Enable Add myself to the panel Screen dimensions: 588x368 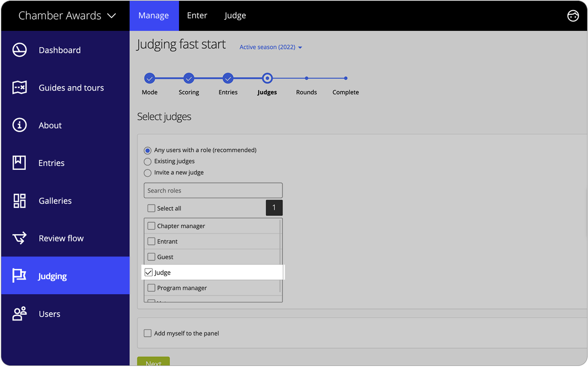148,333
